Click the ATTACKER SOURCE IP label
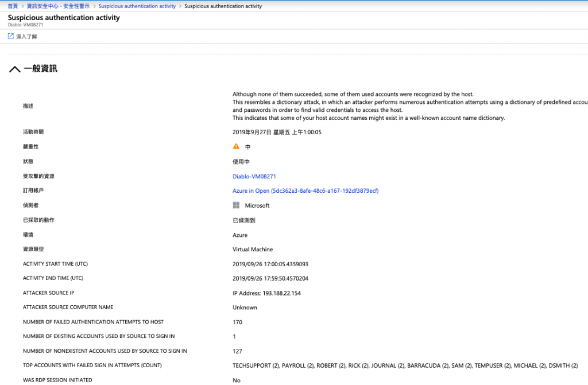The height and width of the screenshot is (385, 588). click(x=49, y=293)
